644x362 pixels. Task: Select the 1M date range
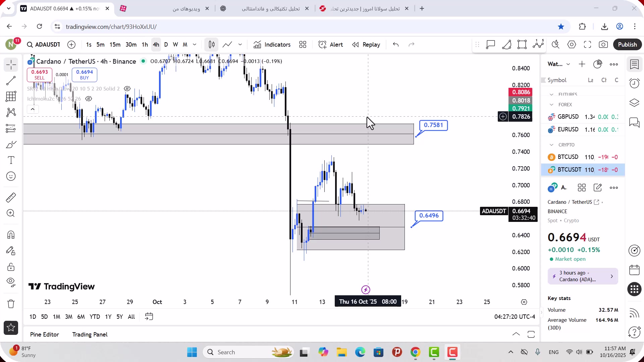pos(57,317)
